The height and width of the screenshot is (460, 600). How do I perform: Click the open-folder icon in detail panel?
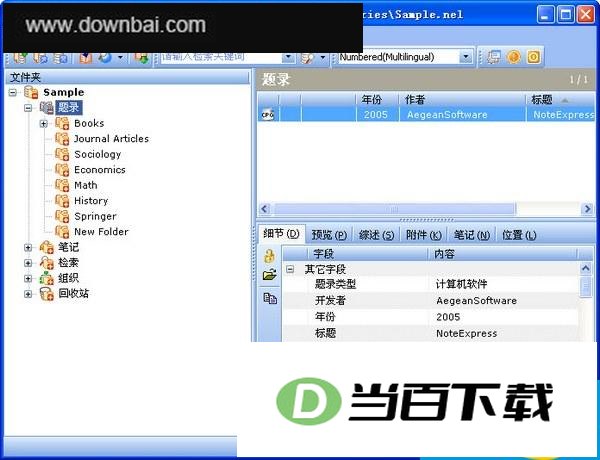click(x=270, y=275)
